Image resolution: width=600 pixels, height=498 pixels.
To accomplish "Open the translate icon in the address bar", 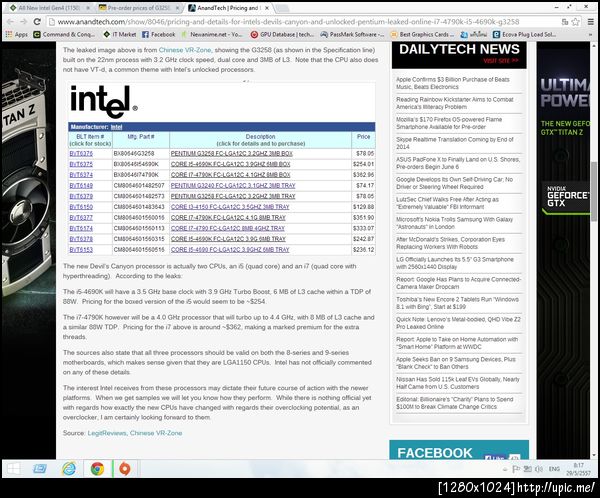I will coord(564,22).
